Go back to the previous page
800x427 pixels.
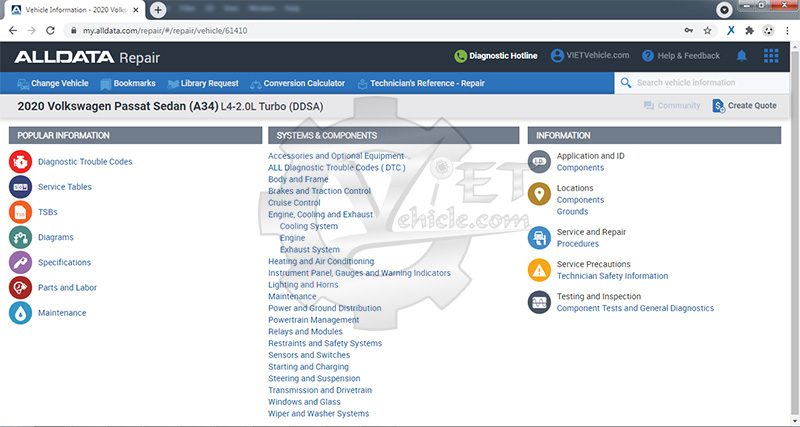[13, 31]
